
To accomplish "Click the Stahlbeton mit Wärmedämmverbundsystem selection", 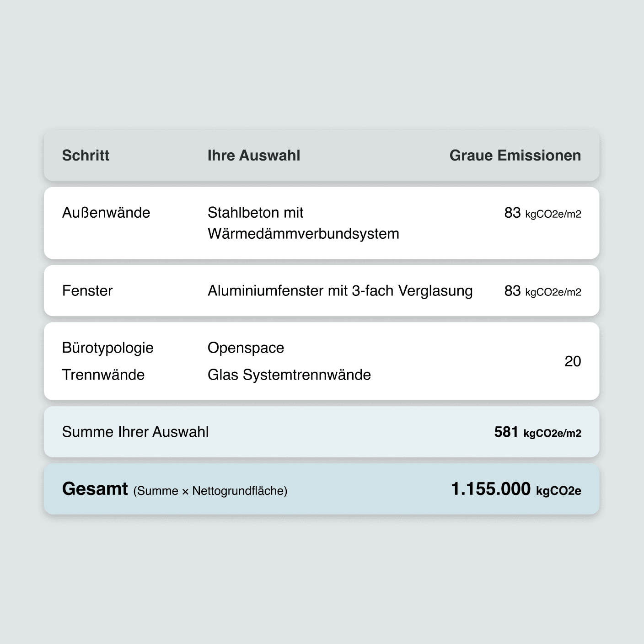I will click(x=303, y=223).
